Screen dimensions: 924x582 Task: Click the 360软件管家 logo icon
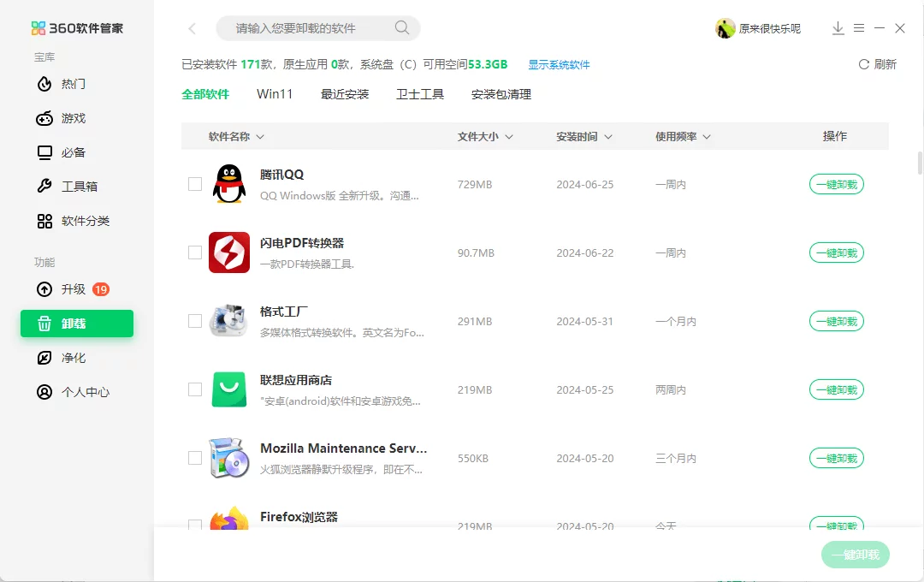38,28
